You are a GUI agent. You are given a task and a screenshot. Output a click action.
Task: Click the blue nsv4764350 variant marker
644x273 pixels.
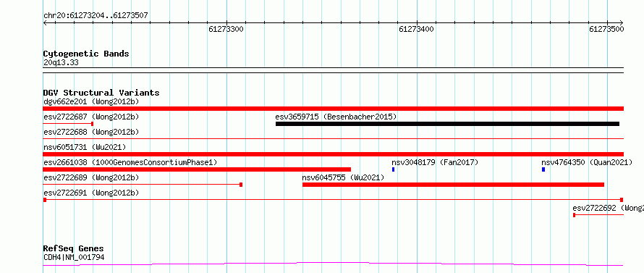click(x=543, y=169)
